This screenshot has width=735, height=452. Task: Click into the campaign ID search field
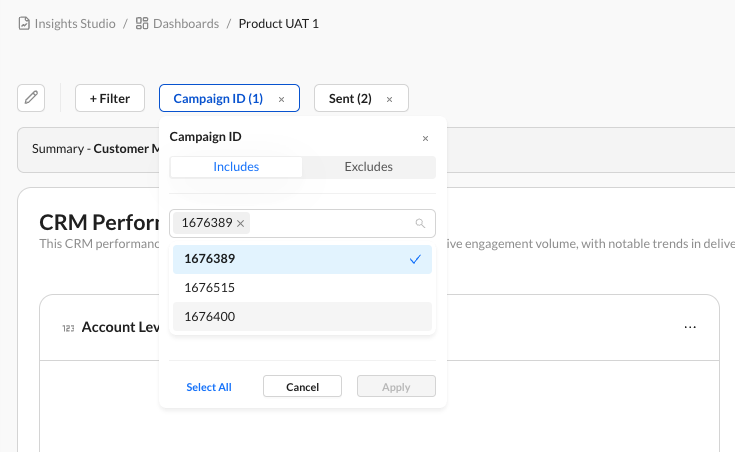(x=330, y=223)
